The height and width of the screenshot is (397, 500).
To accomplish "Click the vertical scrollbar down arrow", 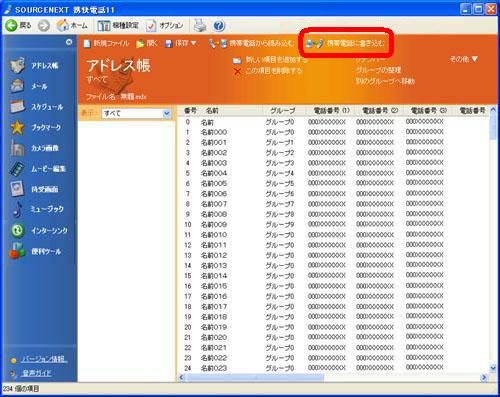I will (493, 368).
